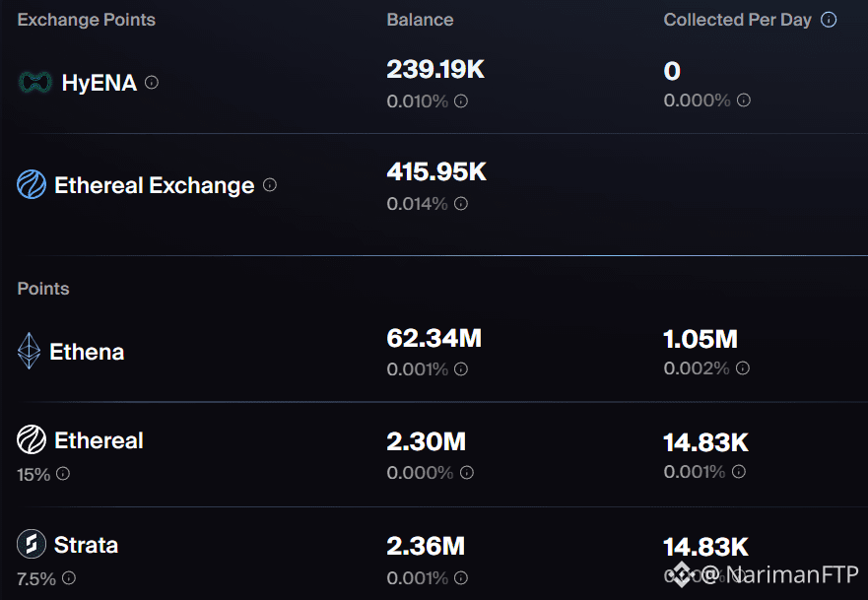Open info icon beside Ethereal Exchange 0.014%
This screenshot has width=868, height=600.
click(x=461, y=204)
